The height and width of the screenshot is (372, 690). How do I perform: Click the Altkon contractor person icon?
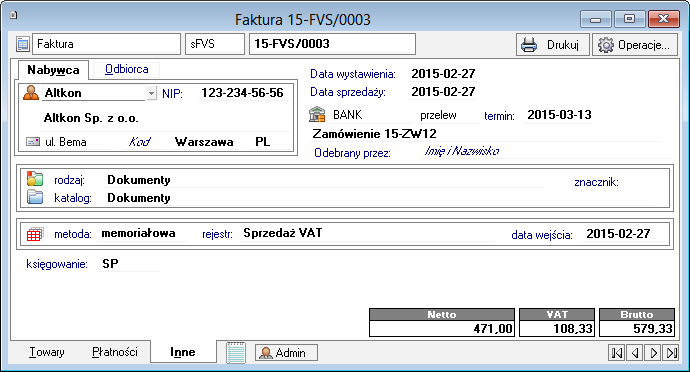(x=31, y=92)
